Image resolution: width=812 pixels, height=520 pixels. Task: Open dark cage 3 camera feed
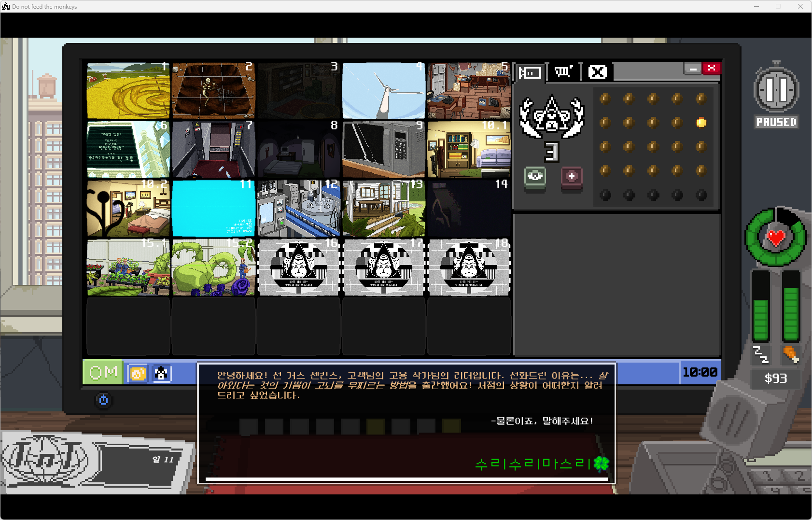tap(298, 90)
